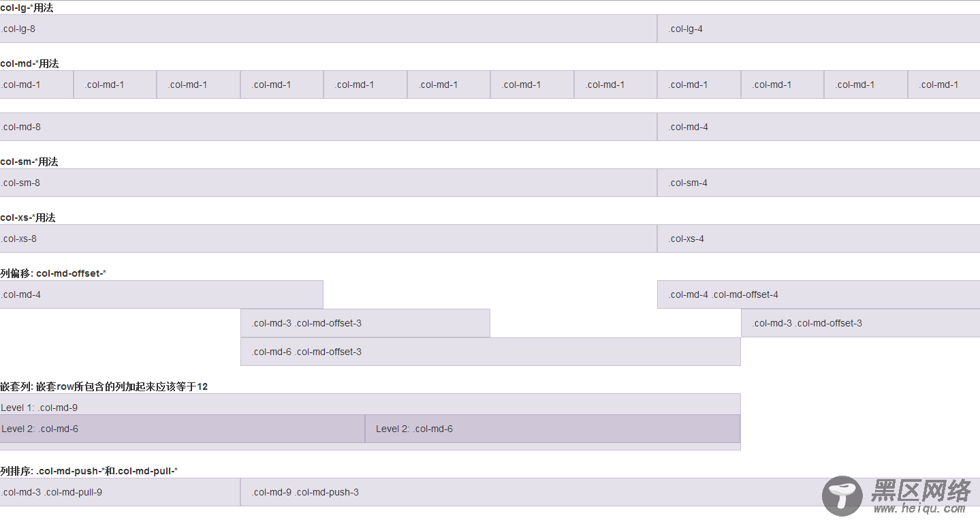Click the .col-xs-8 block
980x520 pixels.
click(328, 239)
